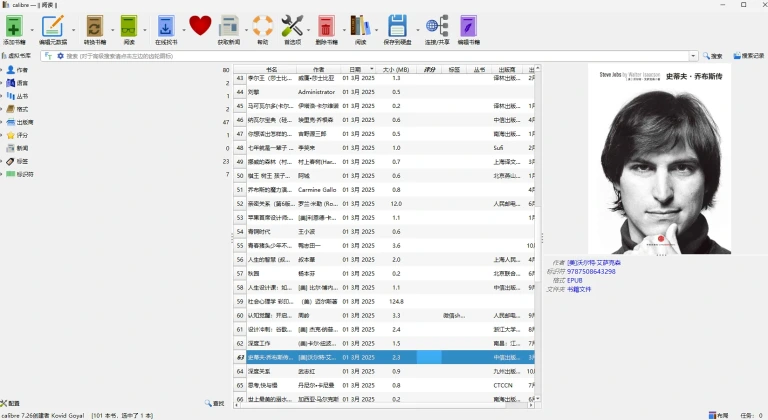This screenshot has height=420, width=768.
Task: Open the green View (阅读) glasses icon
Action: coord(129,26)
